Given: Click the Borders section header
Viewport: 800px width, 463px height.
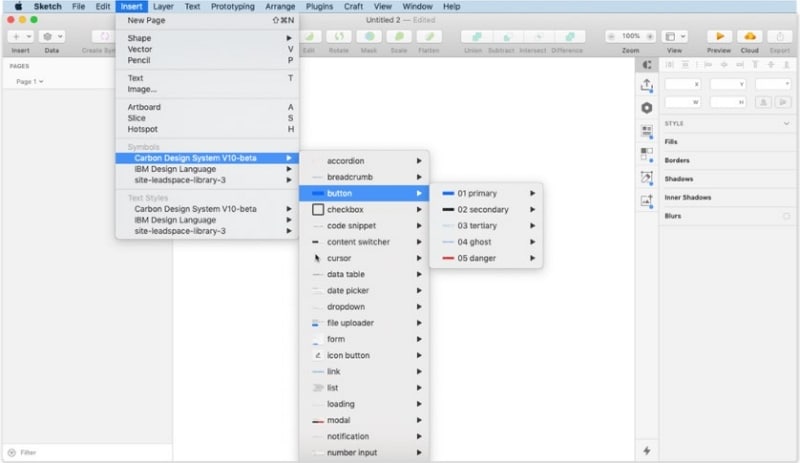Looking at the screenshot, I should [x=677, y=160].
